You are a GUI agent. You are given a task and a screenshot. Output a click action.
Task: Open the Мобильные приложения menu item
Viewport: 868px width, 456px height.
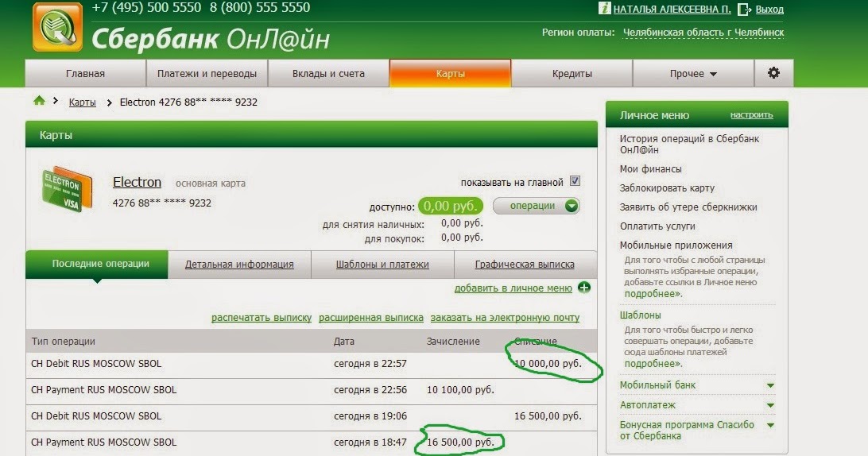point(676,245)
